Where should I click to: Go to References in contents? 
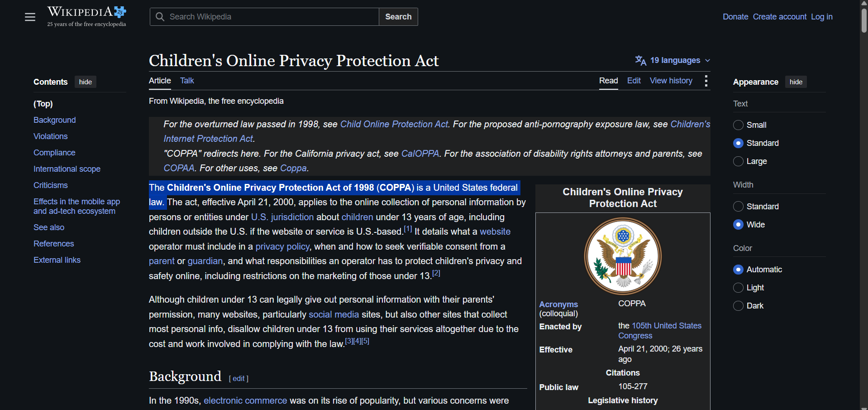54,244
